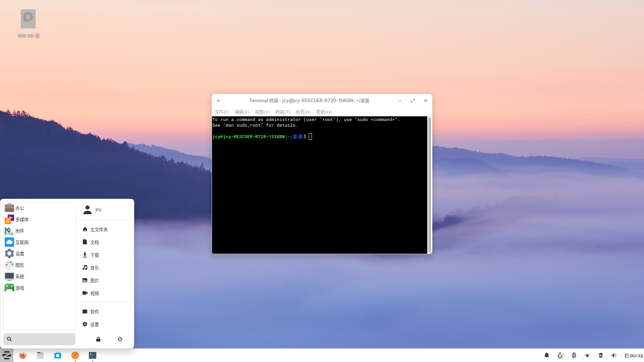Click the power button in start menu
This screenshot has width=644, height=362.
pyautogui.click(x=120, y=339)
